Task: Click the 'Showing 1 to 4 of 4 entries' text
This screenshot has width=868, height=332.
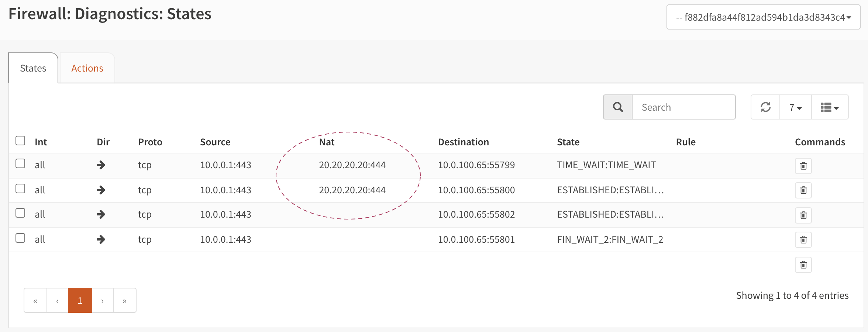Action: click(792, 295)
